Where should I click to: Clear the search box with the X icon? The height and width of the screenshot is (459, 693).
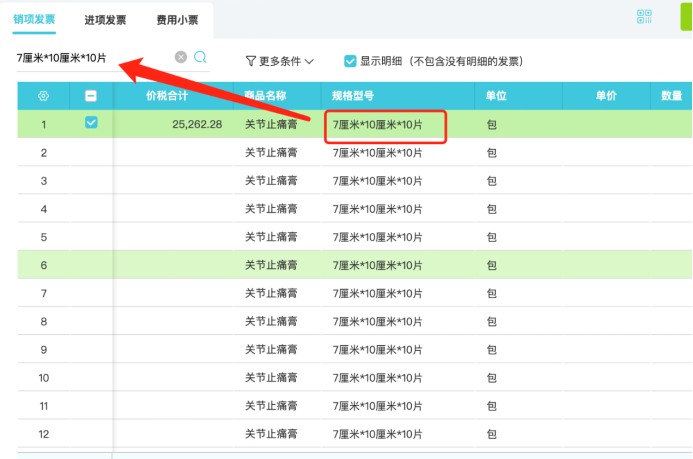[x=181, y=58]
